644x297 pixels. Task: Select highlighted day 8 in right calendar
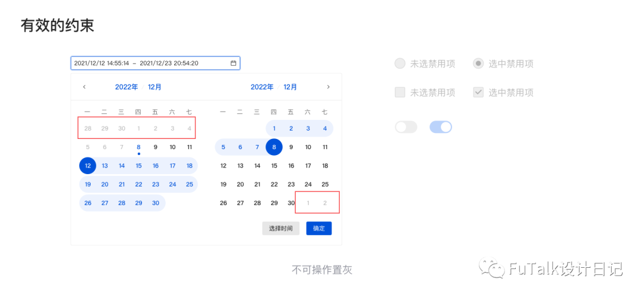274,147
